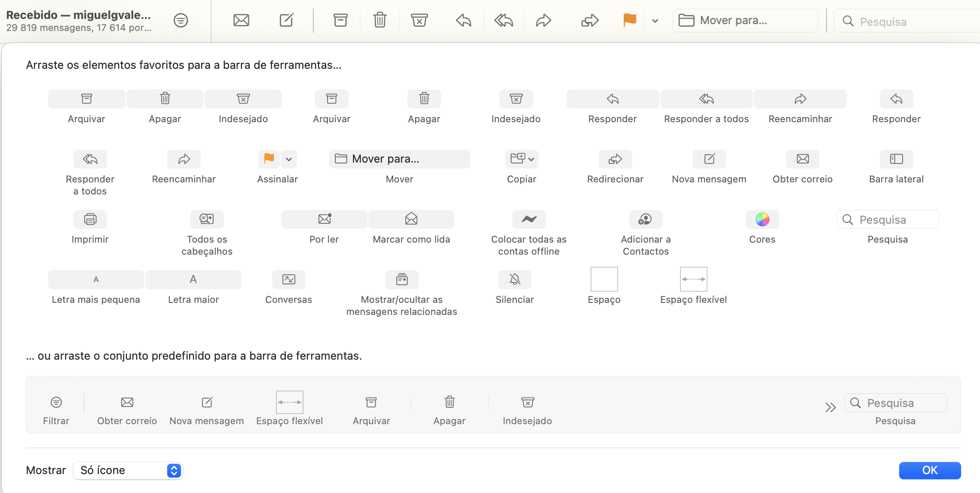The height and width of the screenshot is (493, 980).
Task: Select the standalone 'Responder a todos' item
Action: (90, 159)
